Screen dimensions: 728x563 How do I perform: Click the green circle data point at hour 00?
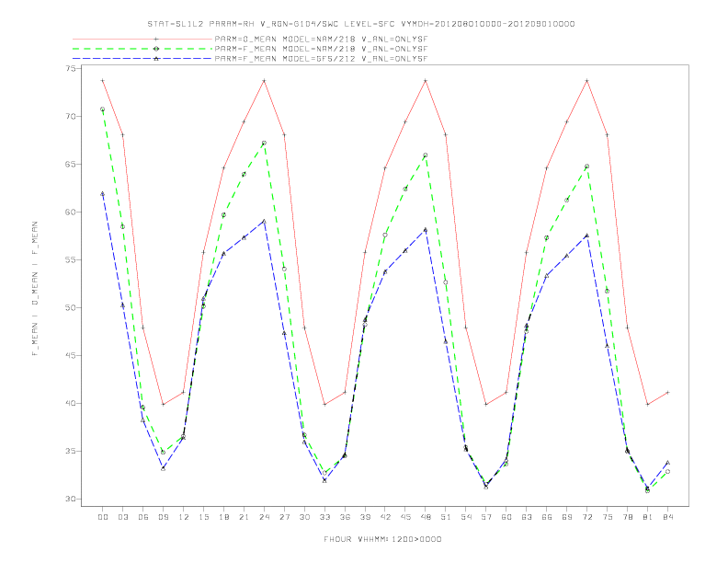point(103,109)
